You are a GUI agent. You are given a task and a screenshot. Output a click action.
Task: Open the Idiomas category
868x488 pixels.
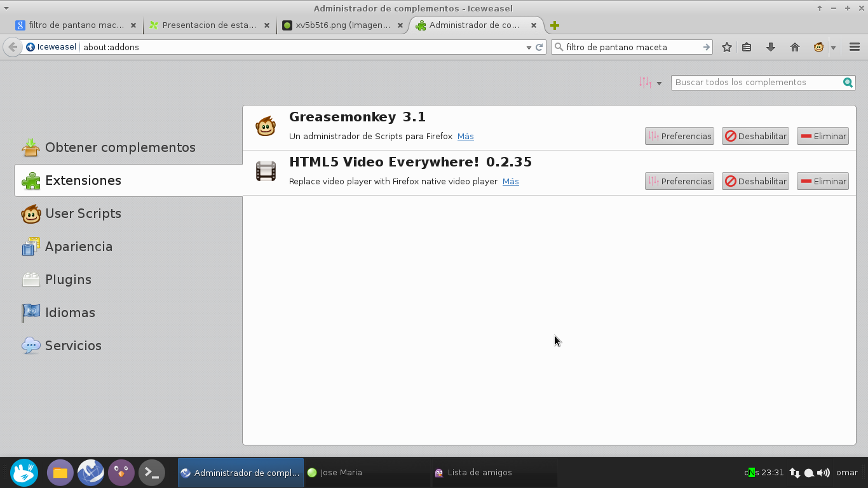(x=128, y=313)
